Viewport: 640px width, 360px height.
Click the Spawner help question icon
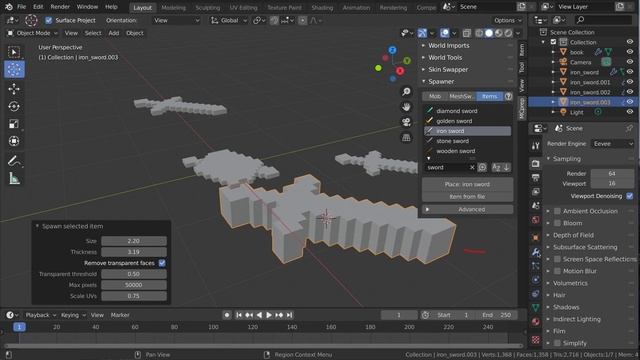508,96
